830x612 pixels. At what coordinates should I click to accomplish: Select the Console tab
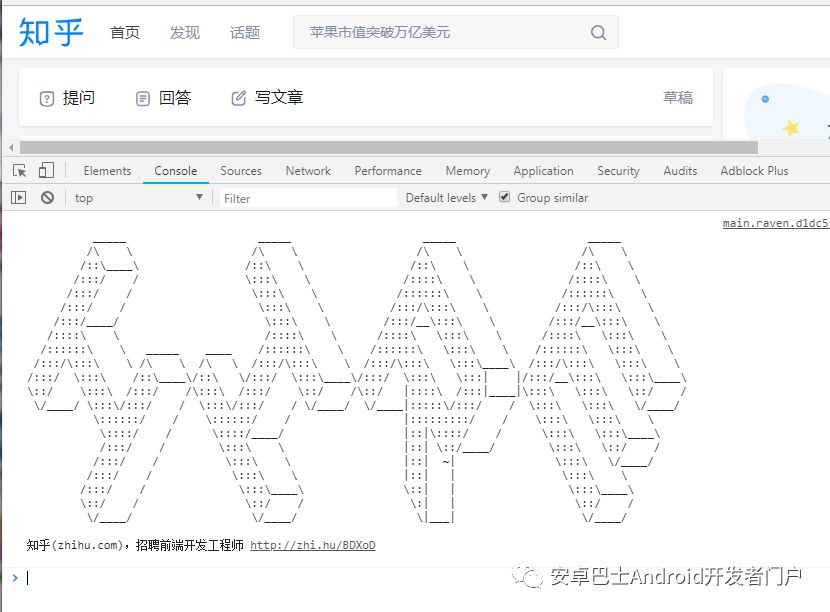[x=176, y=170]
